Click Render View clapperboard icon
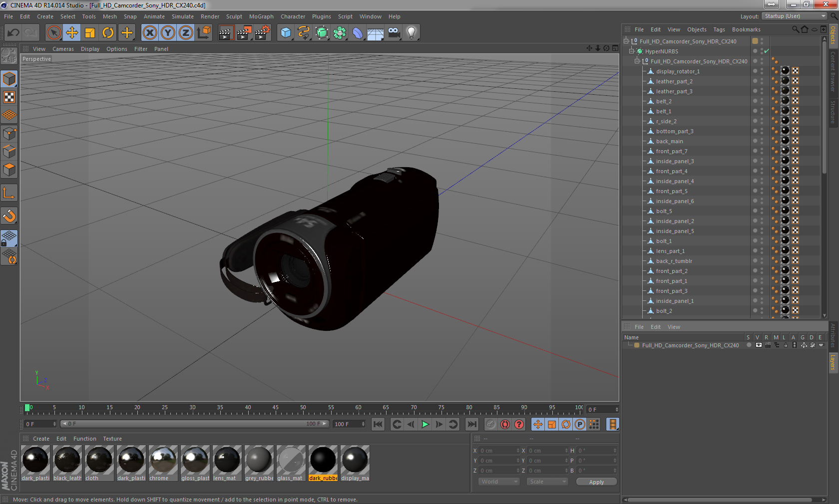 [x=226, y=33]
